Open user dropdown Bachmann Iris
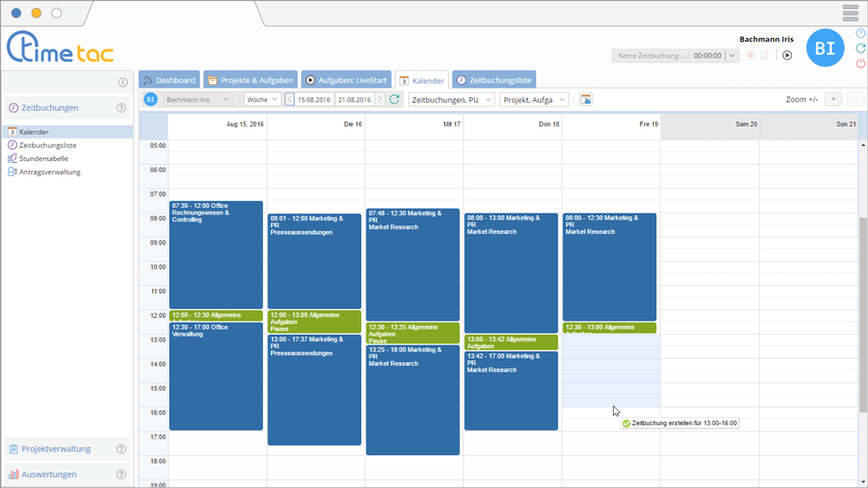The height and width of the screenshot is (488, 868). [198, 99]
